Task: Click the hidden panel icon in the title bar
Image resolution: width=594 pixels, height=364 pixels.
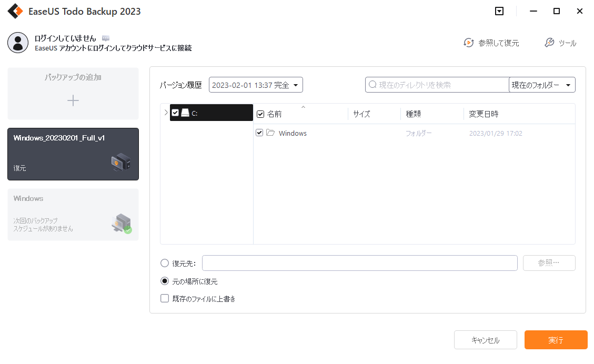Action: click(x=499, y=11)
